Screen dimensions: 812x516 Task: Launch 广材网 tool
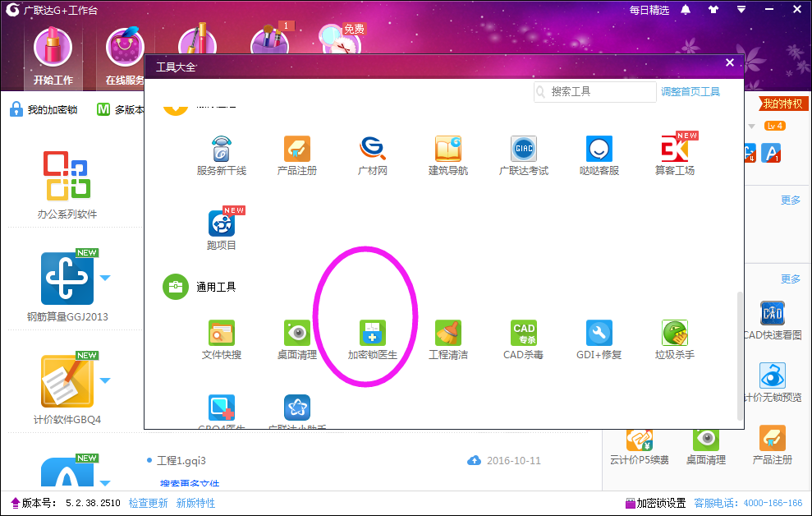(373, 156)
